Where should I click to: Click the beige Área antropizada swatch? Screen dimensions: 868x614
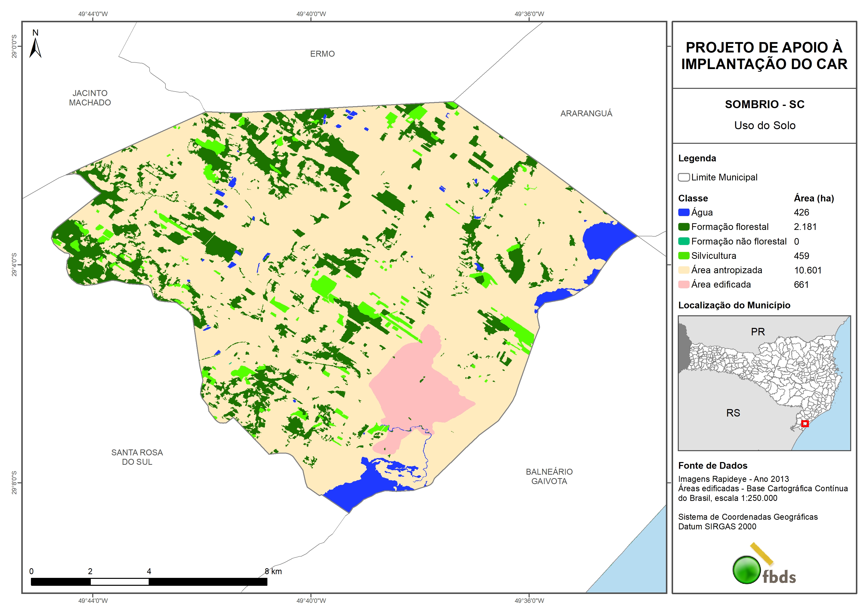click(683, 270)
